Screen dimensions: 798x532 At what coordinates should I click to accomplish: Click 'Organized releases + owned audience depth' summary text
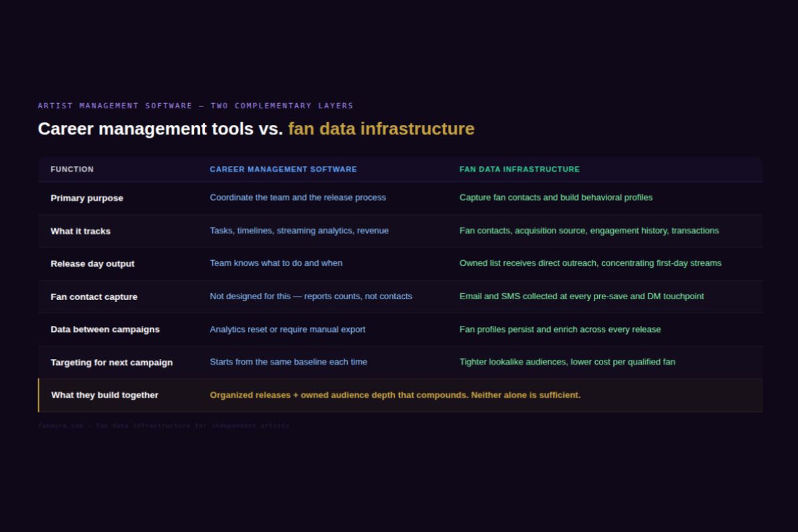pos(395,396)
